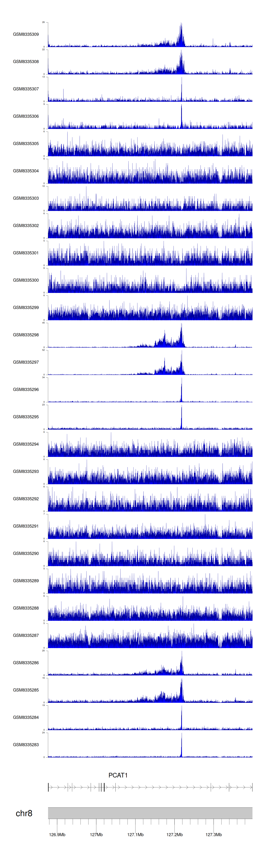This screenshot has height=868, width=266.
Task: Select the GSM8335296 track name
Action: click(26, 389)
